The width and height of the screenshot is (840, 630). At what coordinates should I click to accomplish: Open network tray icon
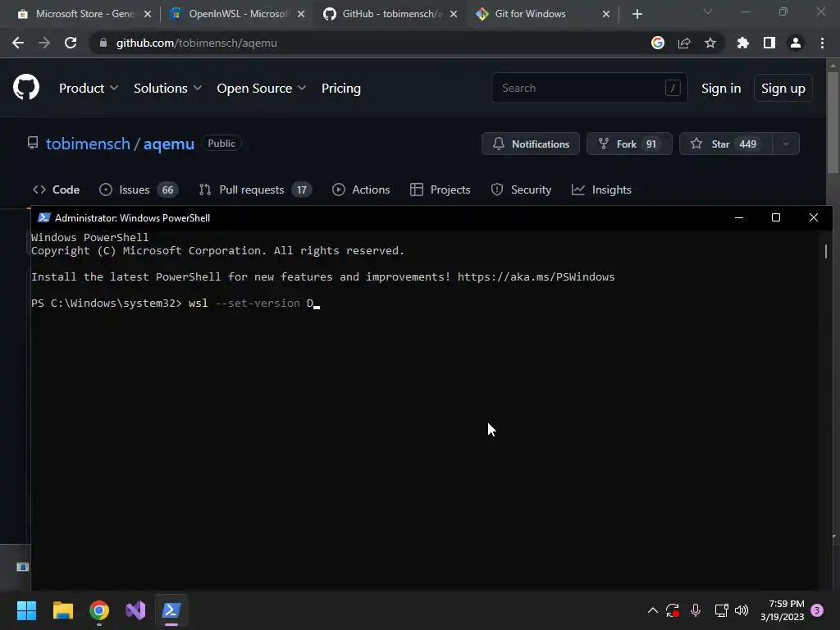[721, 610]
